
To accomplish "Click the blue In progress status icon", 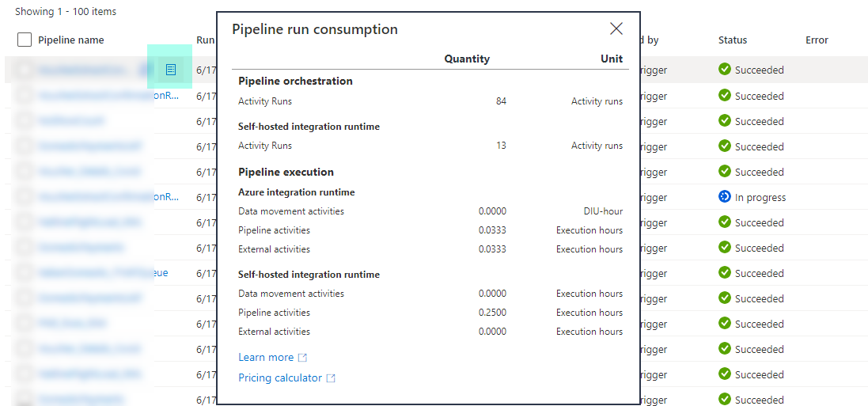I will [x=724, y=197].
